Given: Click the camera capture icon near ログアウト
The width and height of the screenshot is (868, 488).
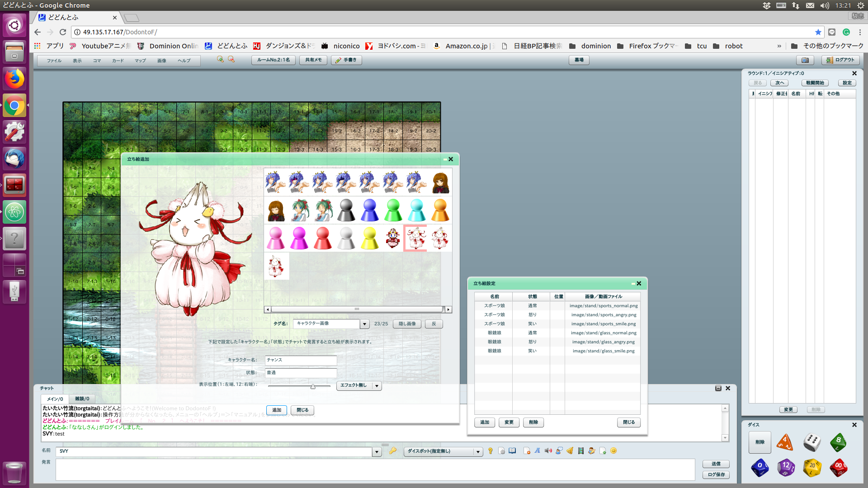Looking at the screenshot, I should [x=805, y=60].
